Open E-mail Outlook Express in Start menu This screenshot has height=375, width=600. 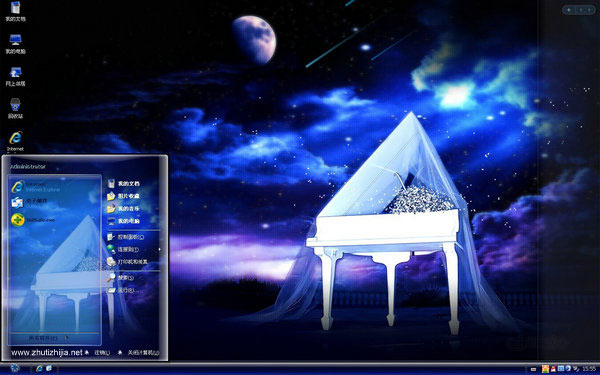[x=35, y=203]
